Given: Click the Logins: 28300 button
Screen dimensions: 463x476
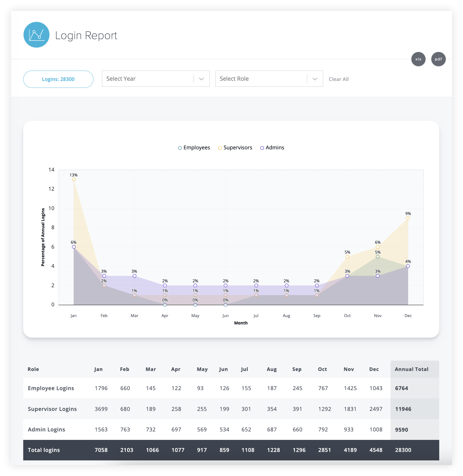Looking at the screenshot, I should coord(58,79).
